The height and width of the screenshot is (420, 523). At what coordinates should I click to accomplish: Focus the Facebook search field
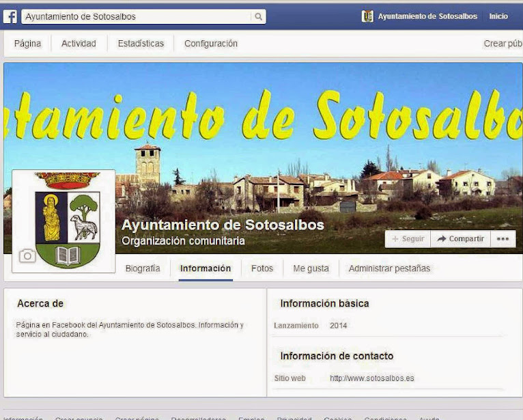tap(143, 16)
